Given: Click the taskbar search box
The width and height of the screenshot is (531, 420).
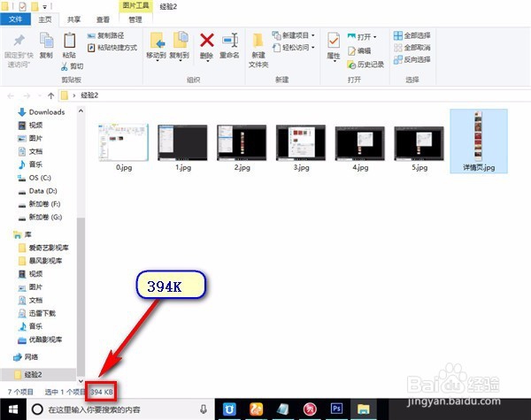Looking at the screenshot, I should point(119,410).
